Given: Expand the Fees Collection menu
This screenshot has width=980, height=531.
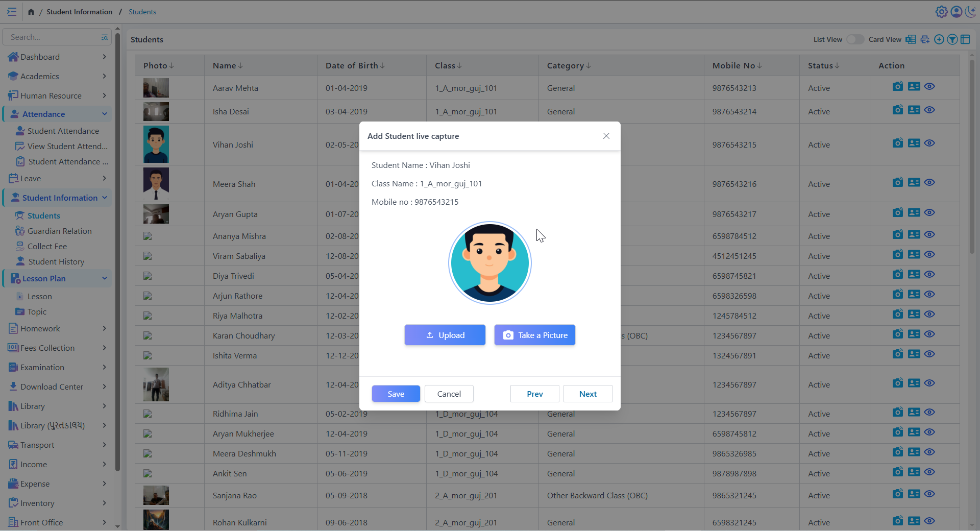Looking at the screenshot, I should coord(57,348).
